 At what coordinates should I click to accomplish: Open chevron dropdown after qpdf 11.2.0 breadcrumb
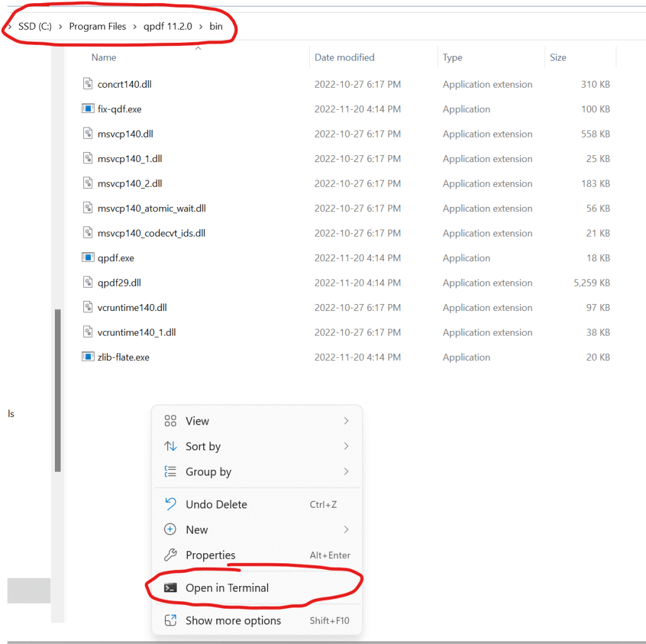201,26
